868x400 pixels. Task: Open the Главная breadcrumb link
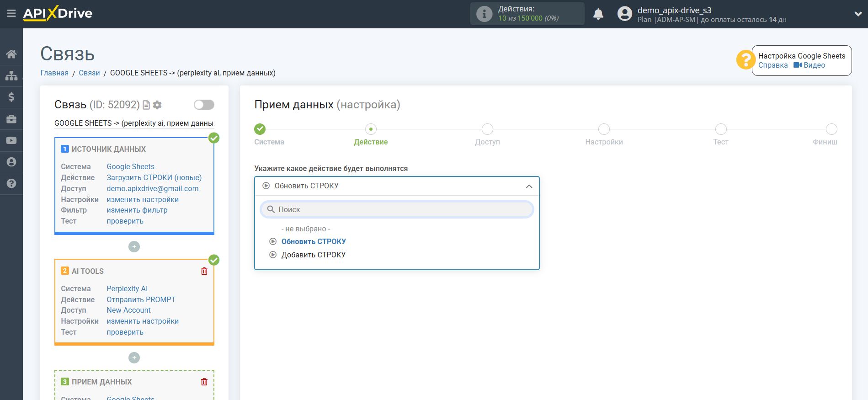tap(54, 73)
